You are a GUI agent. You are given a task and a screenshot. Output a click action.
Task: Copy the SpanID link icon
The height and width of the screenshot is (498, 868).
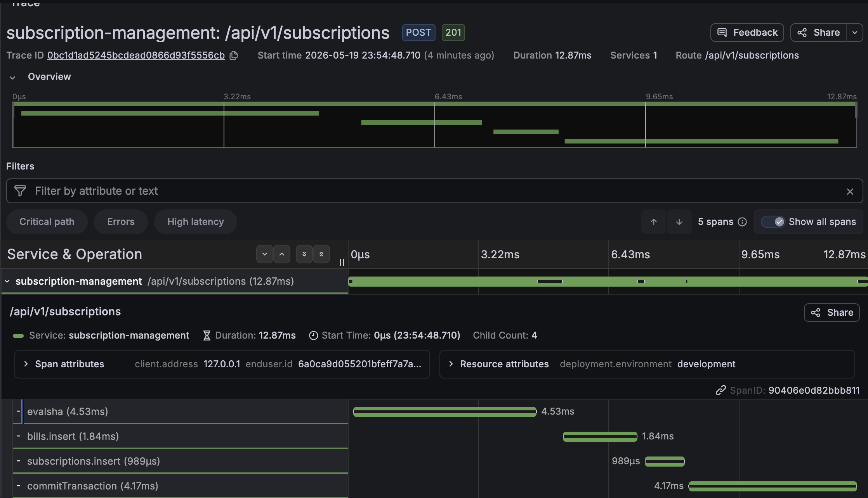coord(721,391)
